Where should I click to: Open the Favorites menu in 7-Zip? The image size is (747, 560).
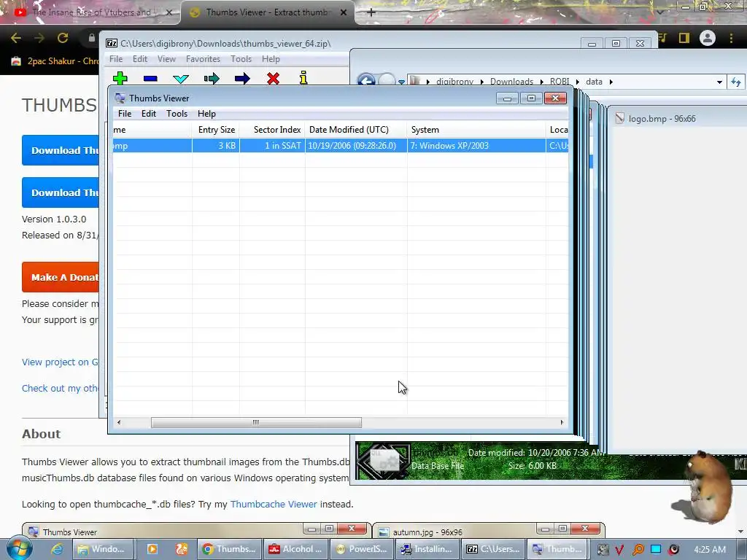click(203, 59)
